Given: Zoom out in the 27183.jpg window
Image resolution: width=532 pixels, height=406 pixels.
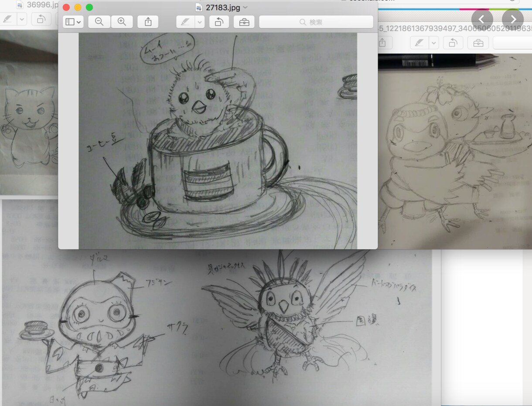Looking at the screenshot, I should click(x=99, y=22).
